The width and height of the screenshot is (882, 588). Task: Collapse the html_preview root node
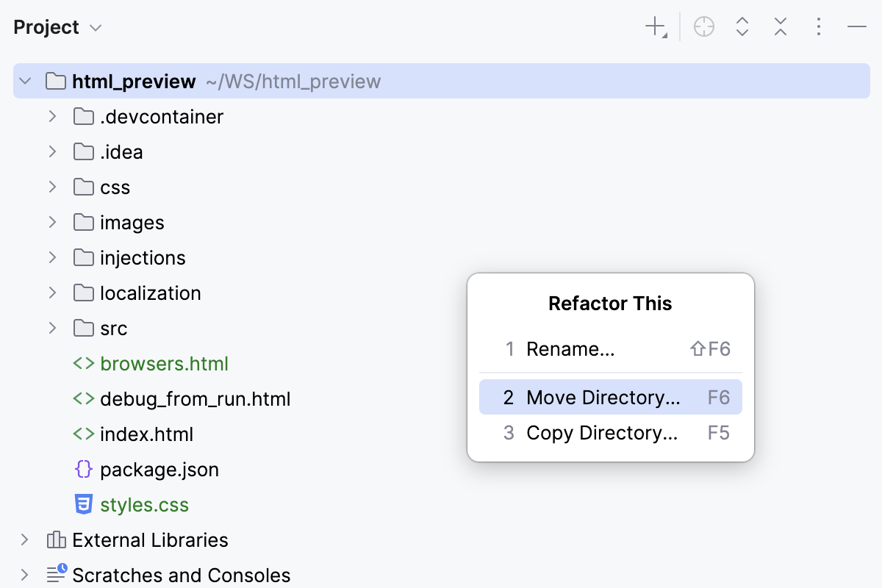(x=26, y=81)
